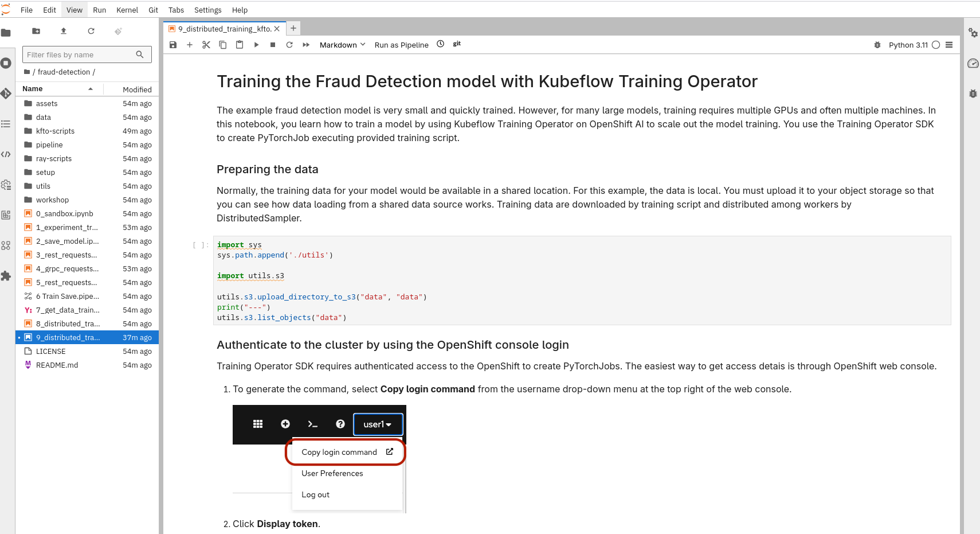Open the Run menu
Screen dimensions: 980x534
(100, 10)
